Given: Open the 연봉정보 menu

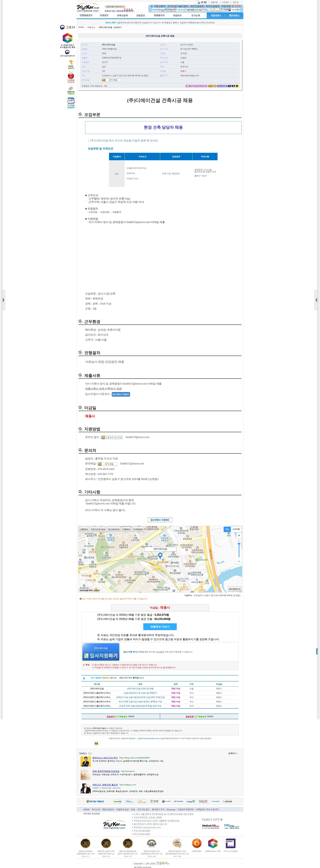Looking at the screenshot, I should pyautogui.click(x=141, y=15).
